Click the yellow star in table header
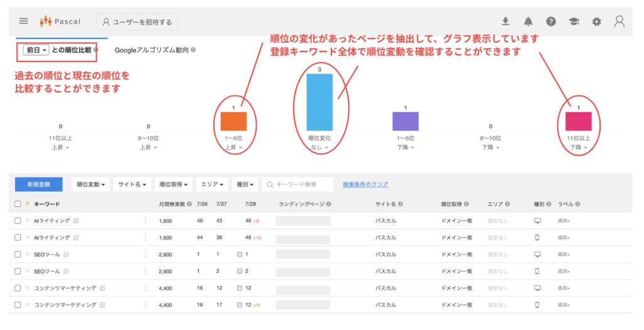The image size is (644, 330). (27, 204)
